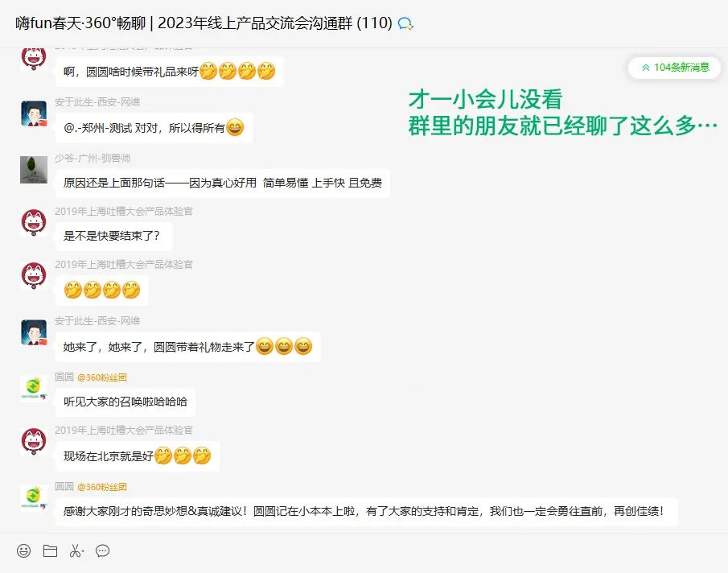Image resolution: width=728 pixels, height=573 pixels.
Task: Click the @360粉丝团 tag on the last message
Action: point(101,487)
